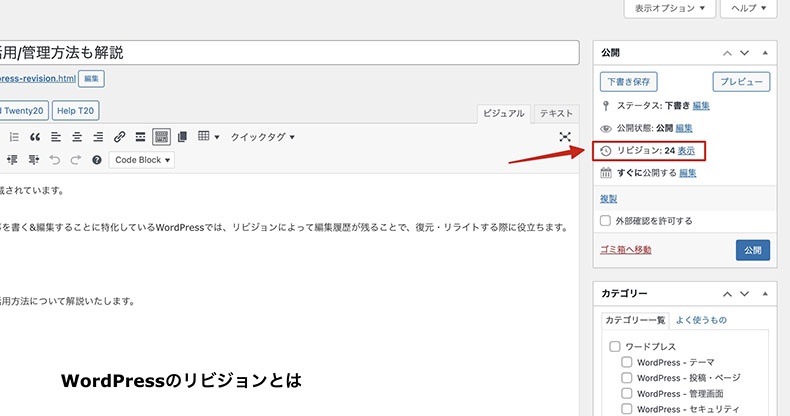
Task: Move カテゴリー panel down
Action: tap(744, 294)
